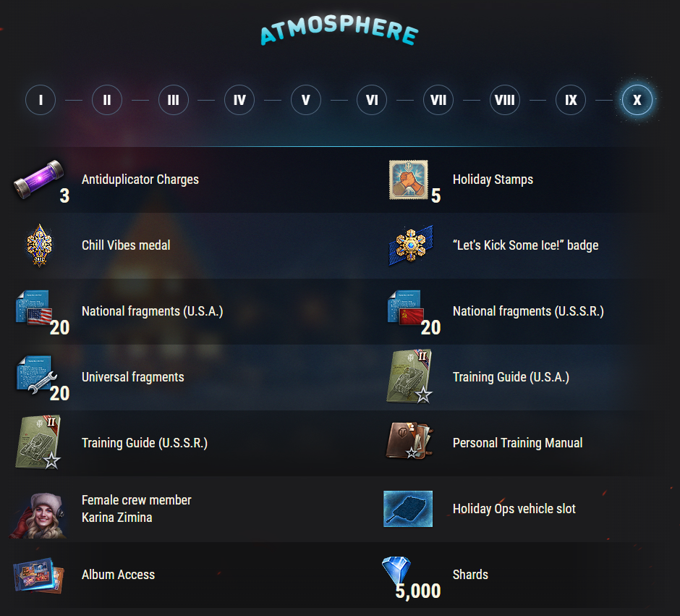Viewport: 680px width, 616px height.
Task: Click the Let's Kick Some Ice snowflake badge
Action: pyautogui.click(x=410, y=245)
